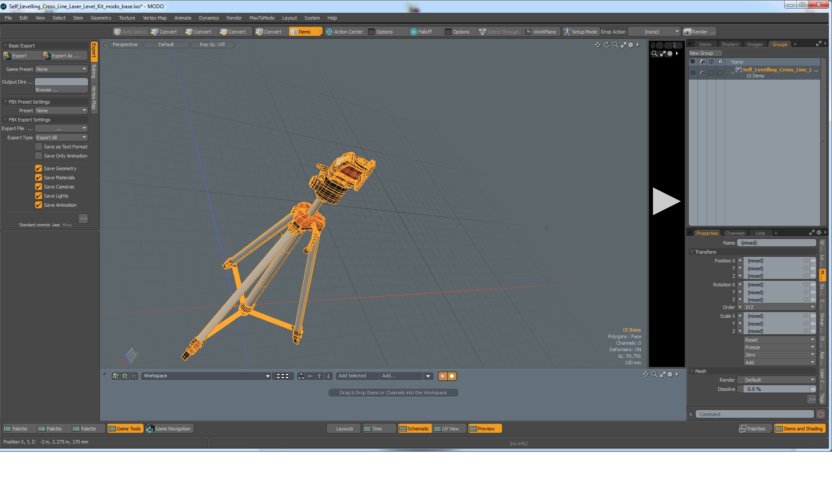Viewport: 832px width, 504px height.
Task: Open the Drop Action dropdown
Action: (654, 32)
